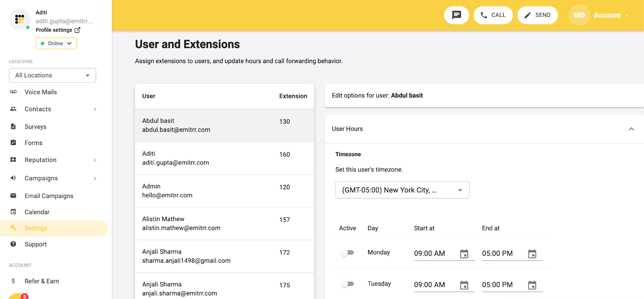This screenshot has width=644, height=299.
Task: Expand the Reputation submenu arrow
Action: point(95,160)
